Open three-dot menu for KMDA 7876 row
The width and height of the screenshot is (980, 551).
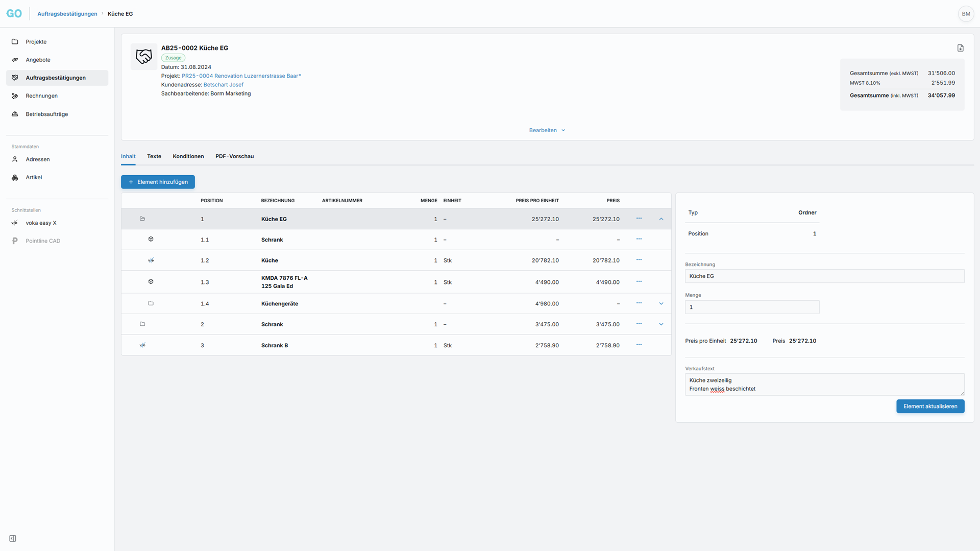pyautogui.click(x=639, y=282)
